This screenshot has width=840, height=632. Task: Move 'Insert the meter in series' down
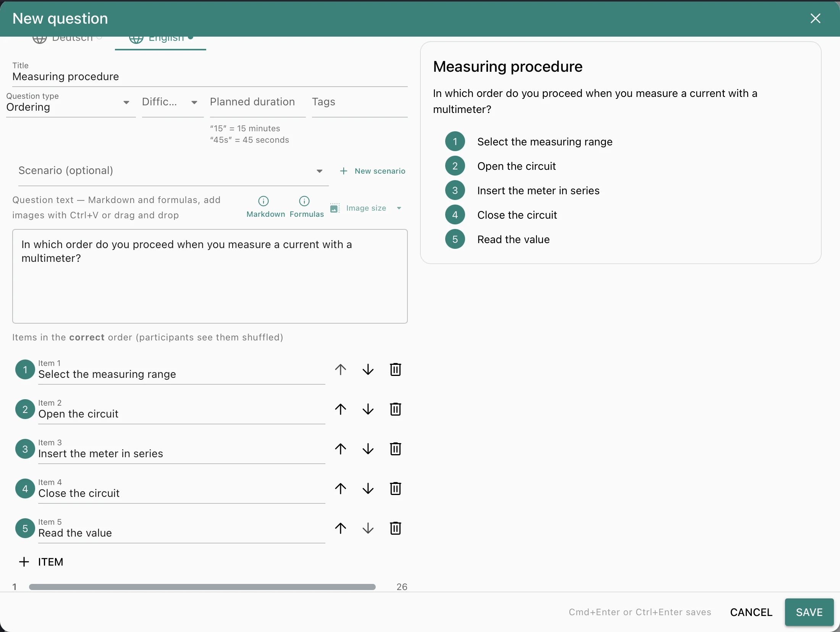pos(368,449)
